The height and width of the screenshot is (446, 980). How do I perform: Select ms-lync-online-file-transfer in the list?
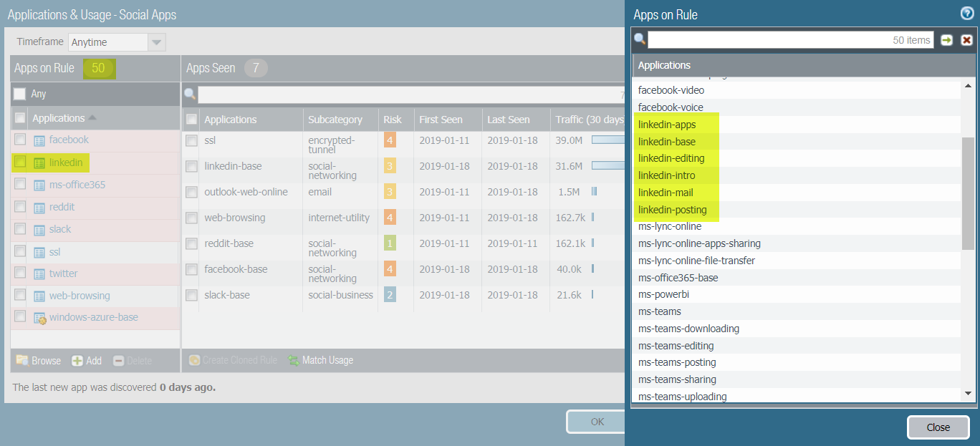click(696, 261)
